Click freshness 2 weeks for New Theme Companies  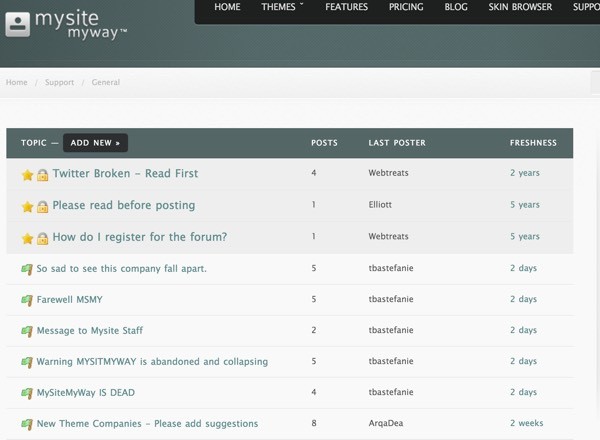(527, 423)
